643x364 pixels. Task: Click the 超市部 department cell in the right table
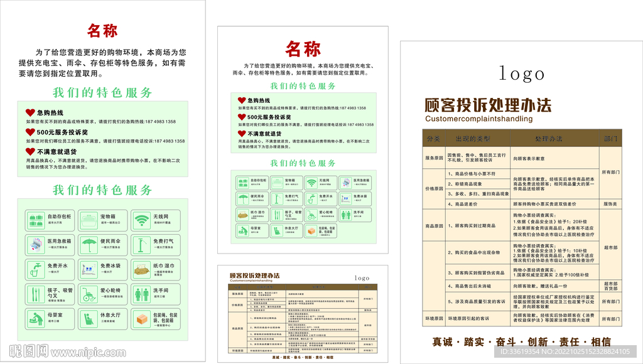(610, 248)
